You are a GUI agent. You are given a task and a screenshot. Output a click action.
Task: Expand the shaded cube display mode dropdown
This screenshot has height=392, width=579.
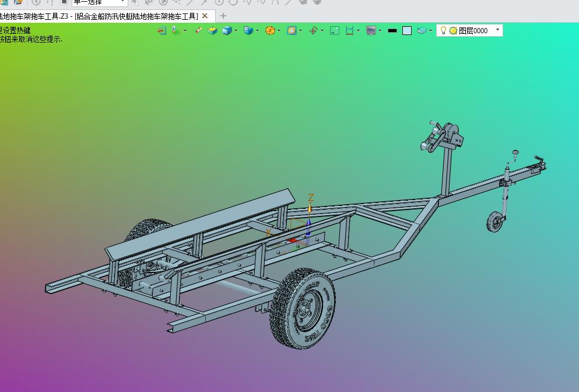236,31
